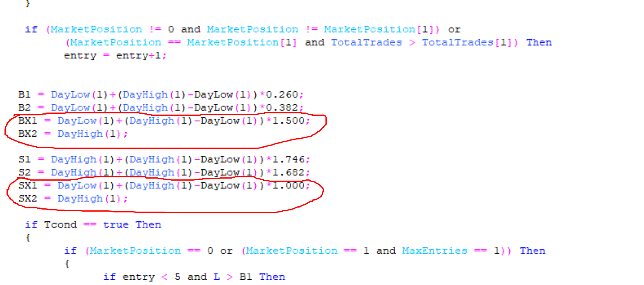Screen dimensions: 644x285
Task: Click the entry+1 expression
Action: pyautogui.click(x=139, y=55)
